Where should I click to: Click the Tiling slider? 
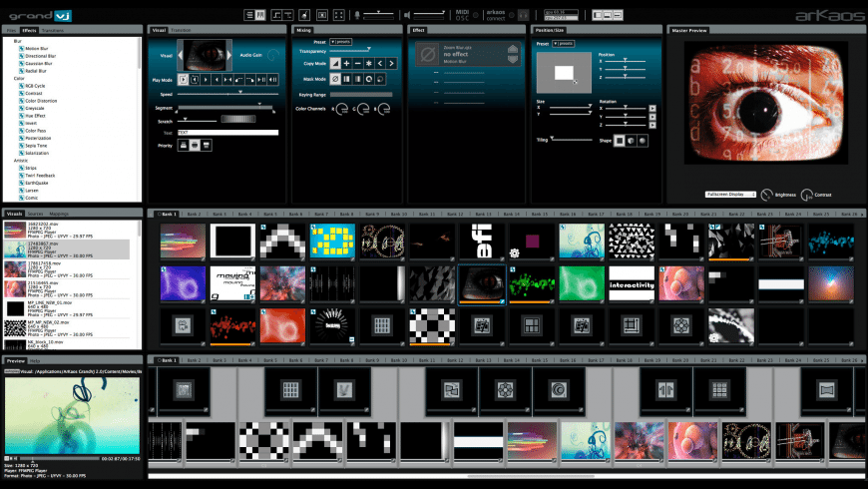572,140
